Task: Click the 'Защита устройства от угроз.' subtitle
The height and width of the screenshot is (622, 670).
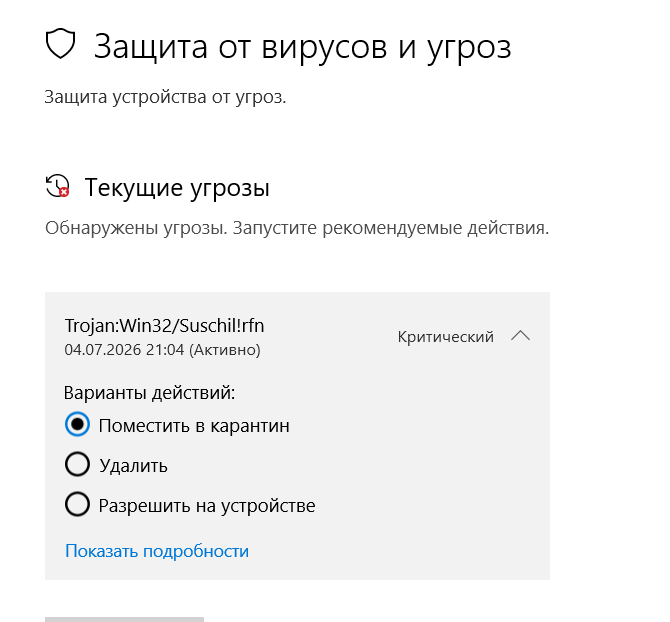Action: tap(165, 97)
